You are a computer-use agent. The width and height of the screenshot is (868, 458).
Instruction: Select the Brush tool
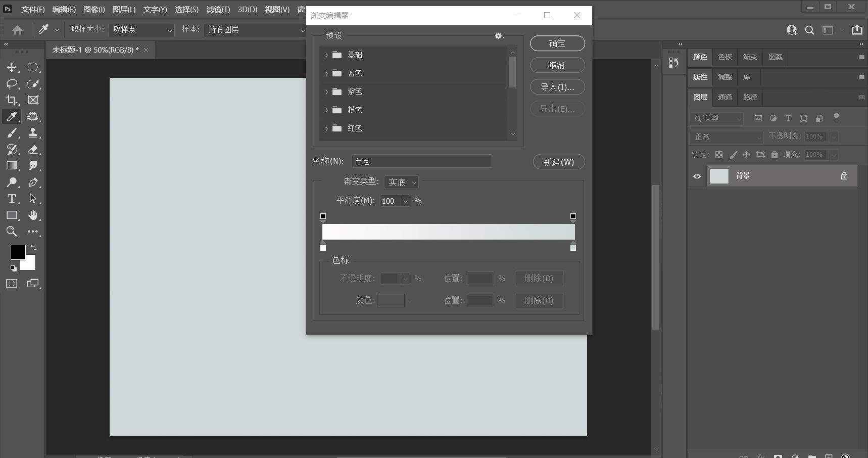[12, 133]
